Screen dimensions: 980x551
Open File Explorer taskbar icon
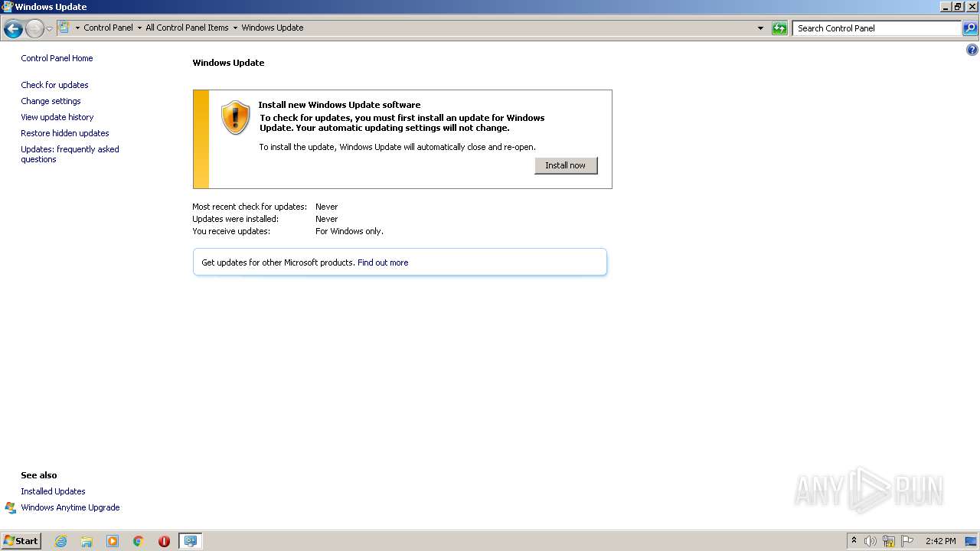tap(87, 541)
